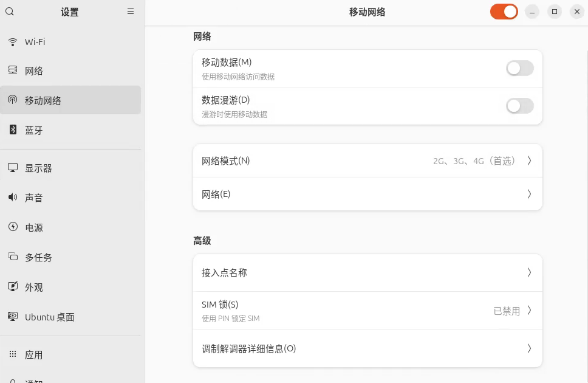Expand the 网络模式(N) chevron

pos(529,160)
